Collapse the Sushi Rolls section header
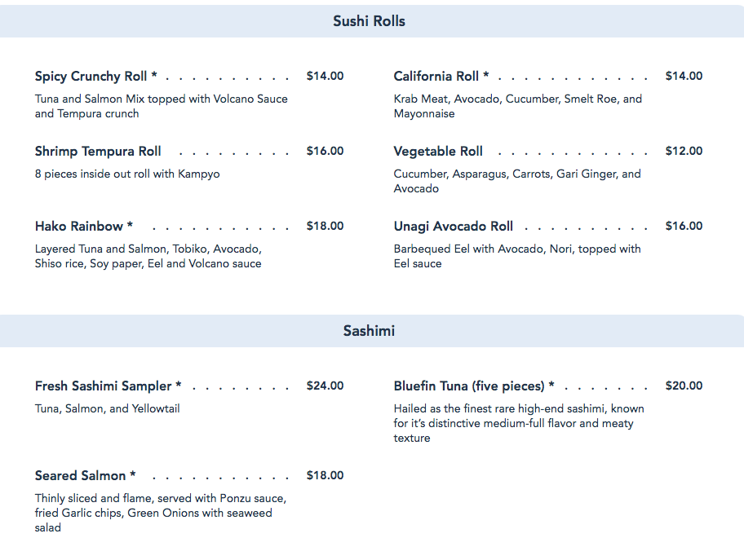The height and width of the screenshot is (560, 744). click(369, 21)
